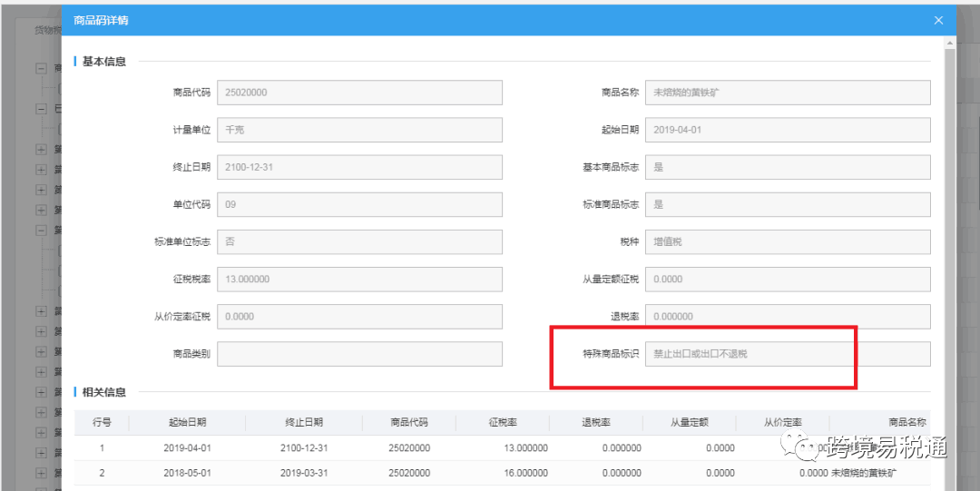
Task: Click the 终止日期 field showing 2100-12-31
Action: 359,167
